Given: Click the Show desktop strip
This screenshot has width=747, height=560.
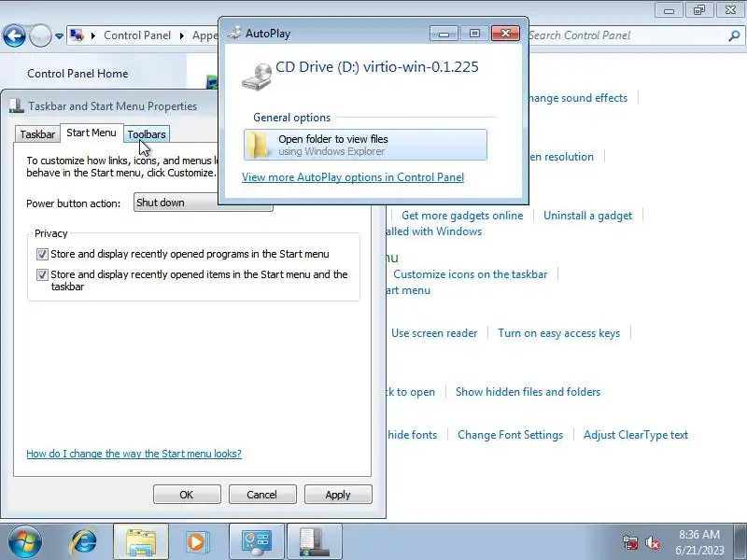Looking at the screenshot, I should 741,542.
